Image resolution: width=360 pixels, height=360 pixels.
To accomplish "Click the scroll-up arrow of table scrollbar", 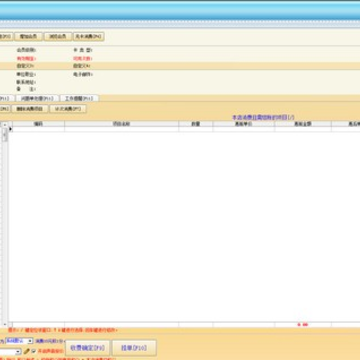I will 5,124.
